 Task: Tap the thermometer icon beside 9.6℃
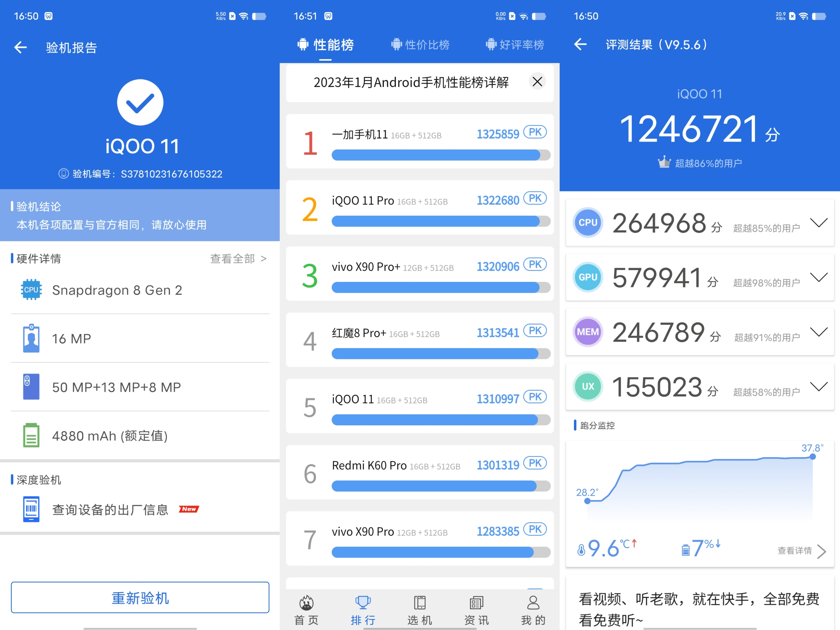point(581,550)
